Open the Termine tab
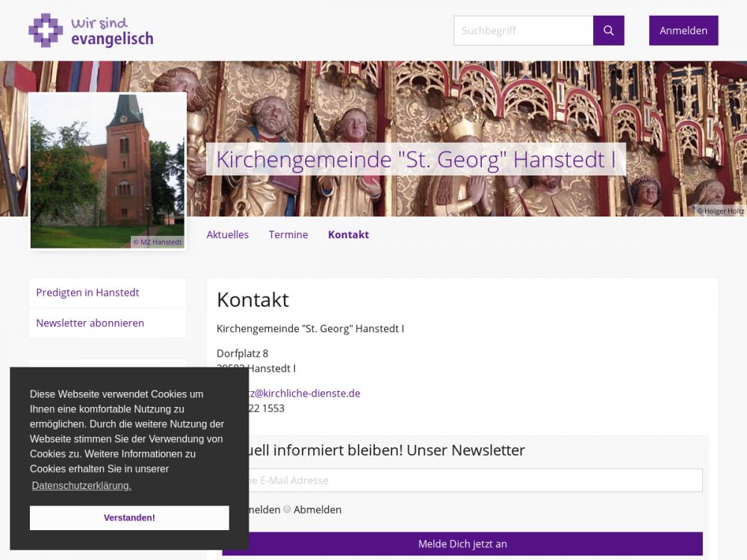Screen dimensions: 747x560 pos(288,234)
